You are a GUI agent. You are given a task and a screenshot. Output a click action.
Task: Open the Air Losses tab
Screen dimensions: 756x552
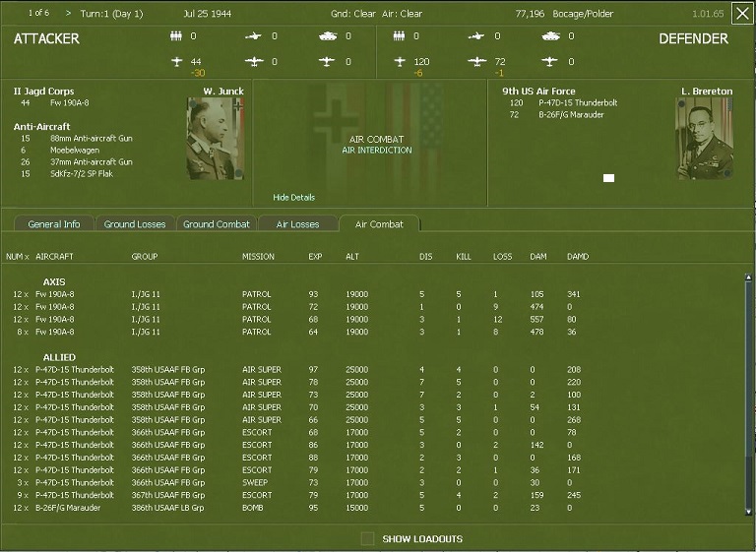pos(298,224)
